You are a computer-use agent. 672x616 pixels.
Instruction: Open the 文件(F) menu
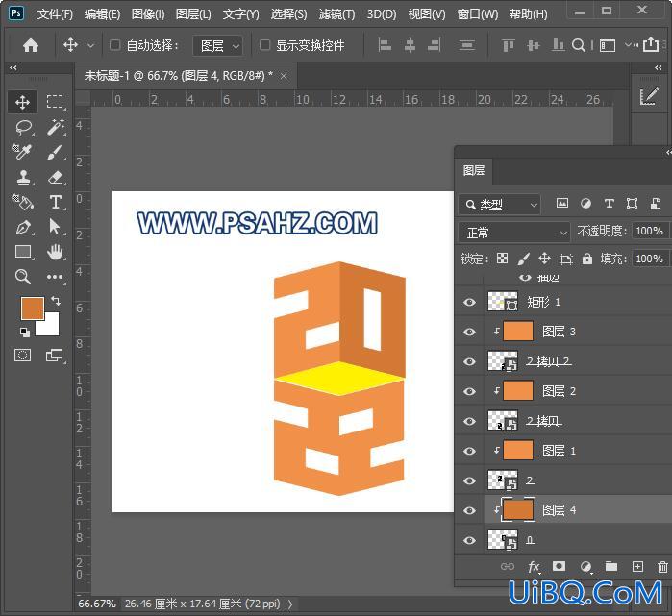point(55,14)
